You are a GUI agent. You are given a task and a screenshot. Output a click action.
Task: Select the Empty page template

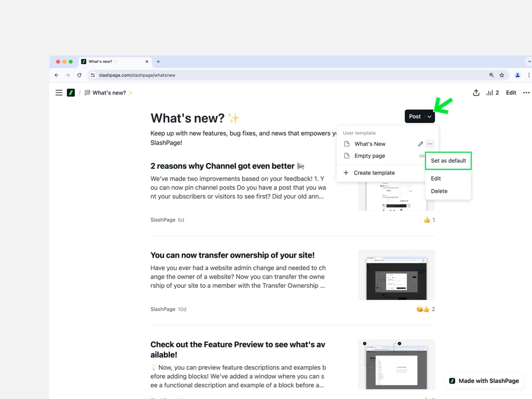pyautogui.click(x=369, y=156)
